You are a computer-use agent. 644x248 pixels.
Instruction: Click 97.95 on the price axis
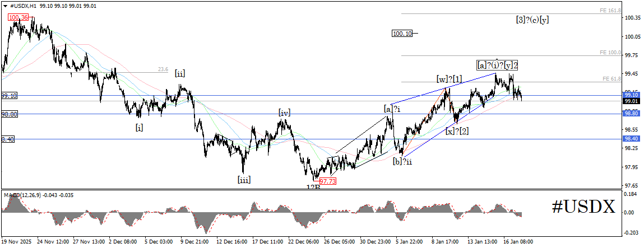coord(631,167)
